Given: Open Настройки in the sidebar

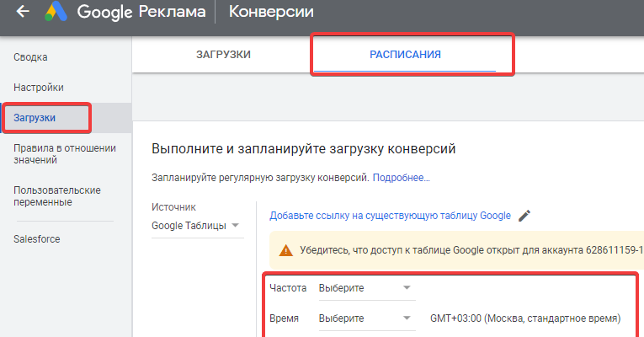Looking at the screenshot, I should point(39,88).
